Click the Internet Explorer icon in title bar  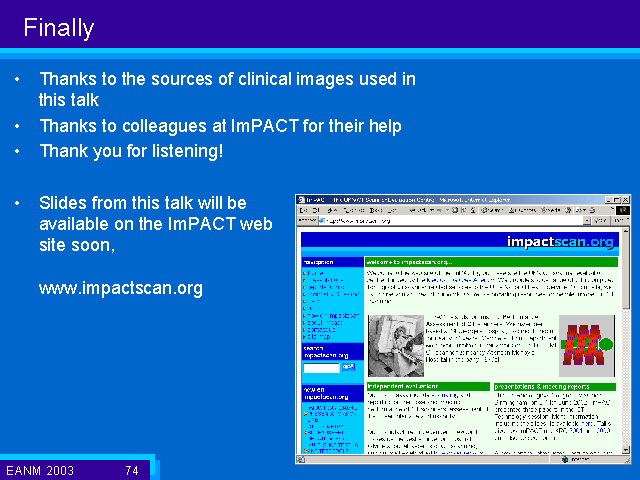coord(301,199)
